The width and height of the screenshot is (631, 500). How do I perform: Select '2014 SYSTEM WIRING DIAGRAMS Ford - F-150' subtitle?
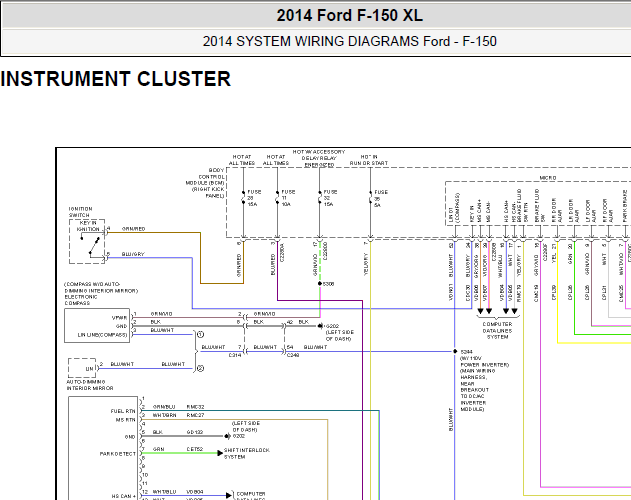[349, 41]
